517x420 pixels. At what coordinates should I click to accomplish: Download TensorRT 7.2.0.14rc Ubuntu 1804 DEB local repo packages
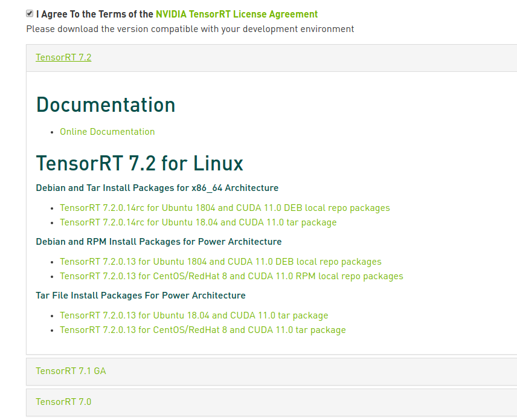(225, 208)
